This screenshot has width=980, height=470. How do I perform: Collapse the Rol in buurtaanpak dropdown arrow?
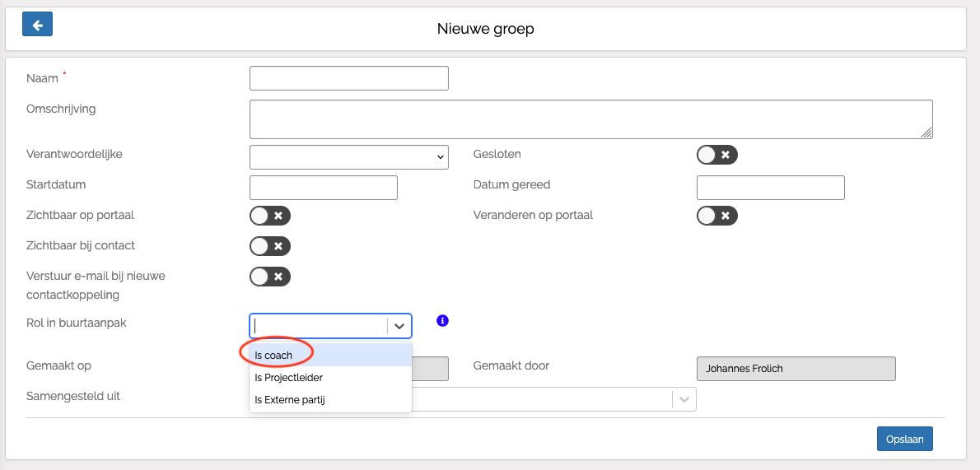click(x=399, y=326)
